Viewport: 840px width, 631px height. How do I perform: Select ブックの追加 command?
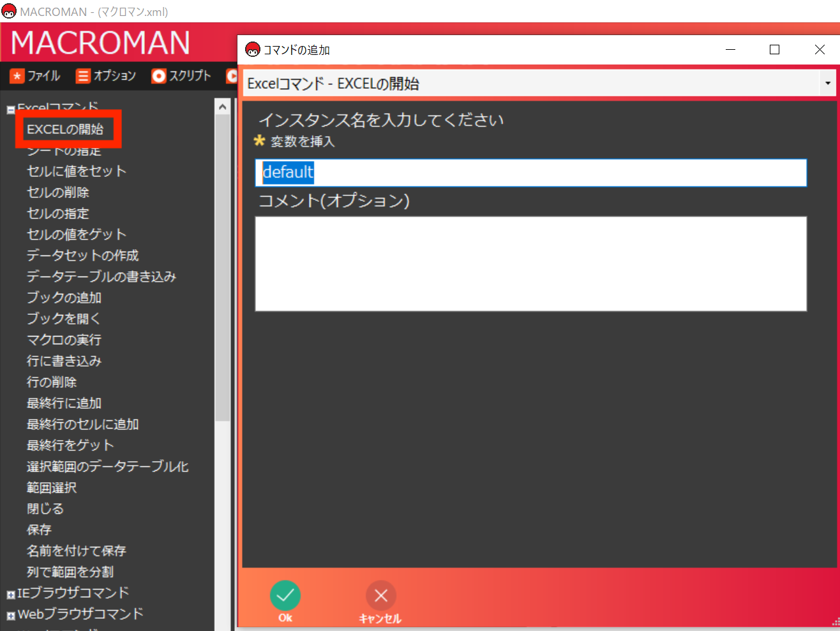pos(64,298)
